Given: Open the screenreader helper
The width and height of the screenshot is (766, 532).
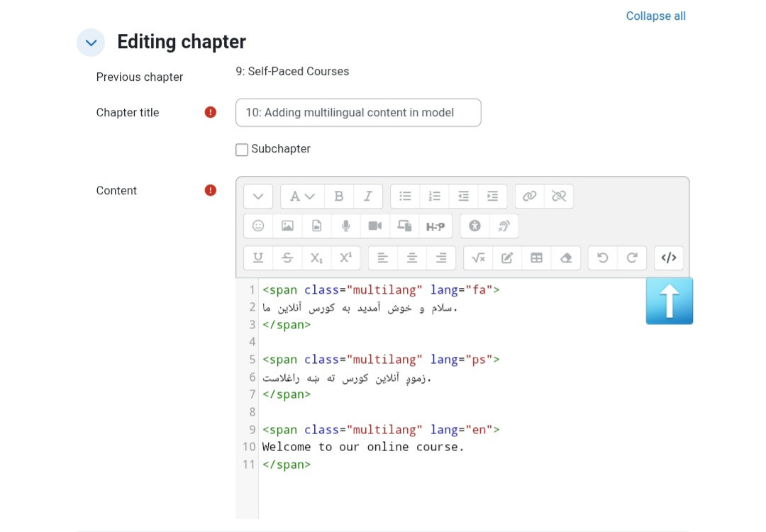Looking at the screenshot, I should [x=504, y=226].
